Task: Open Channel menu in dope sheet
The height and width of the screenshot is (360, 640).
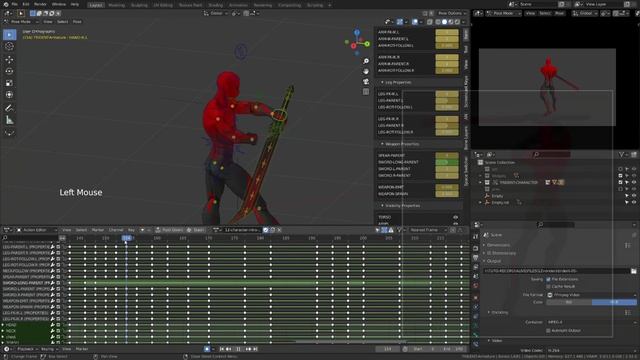Action: click(116, 230)
